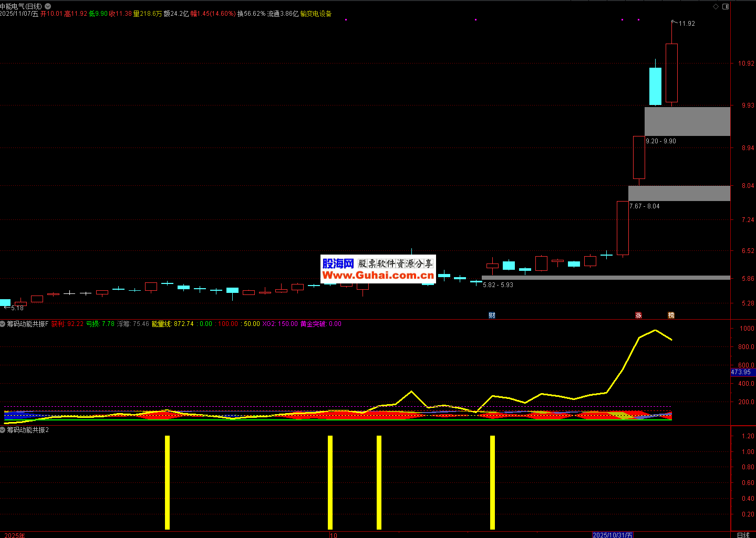Click the red 涨 limit-up marker icon
Viewport: 756px width, 538px height.
[x=638, y=315]
